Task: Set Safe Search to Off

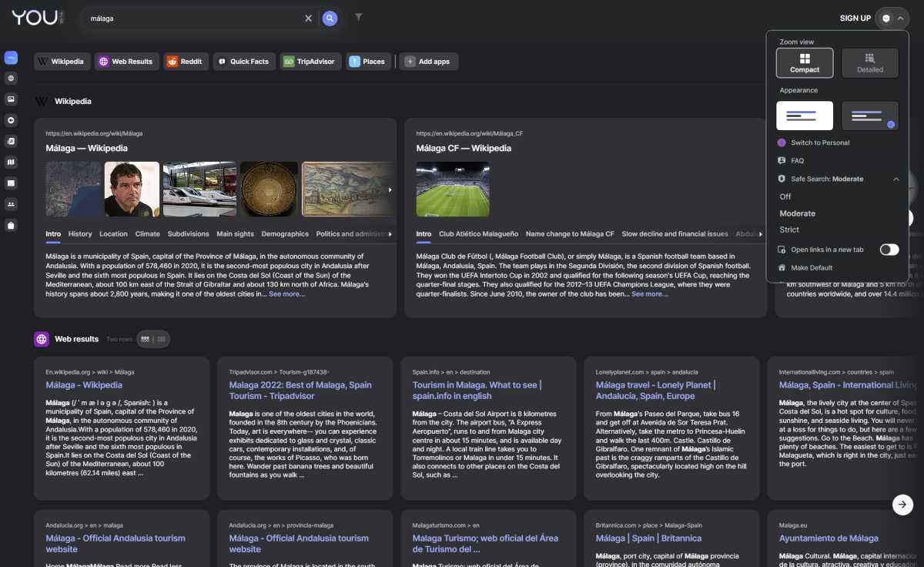Action: click(x=785, y=196)
